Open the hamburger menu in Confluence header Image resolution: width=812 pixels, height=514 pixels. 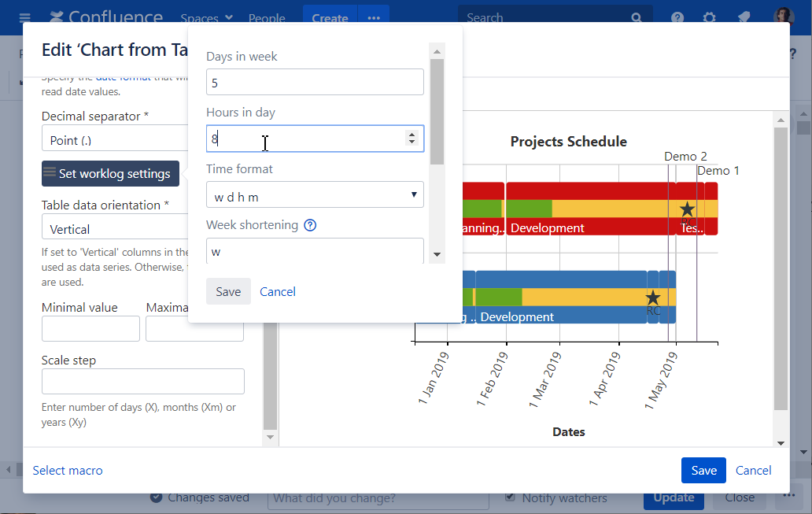(25, 17)
